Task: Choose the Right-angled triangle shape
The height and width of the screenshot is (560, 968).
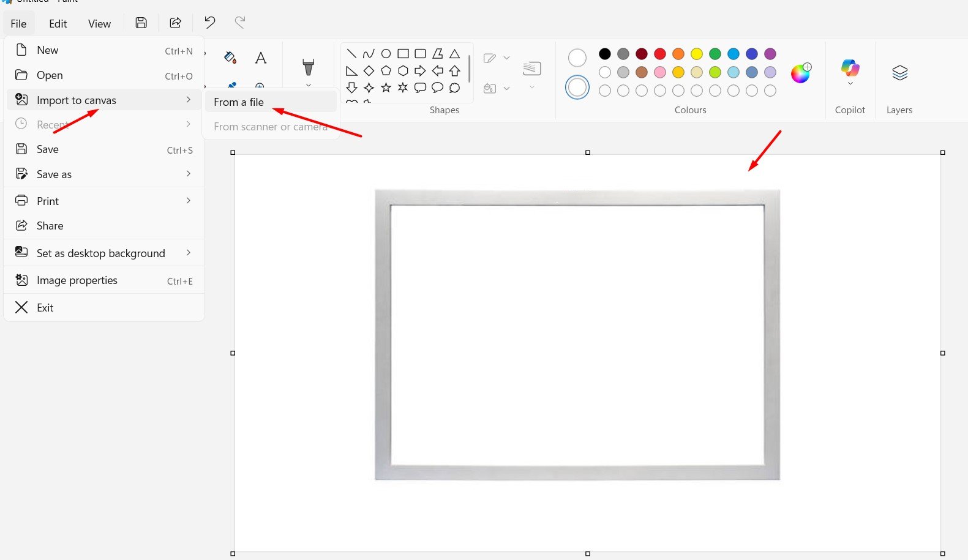Action: pos(351,70)
